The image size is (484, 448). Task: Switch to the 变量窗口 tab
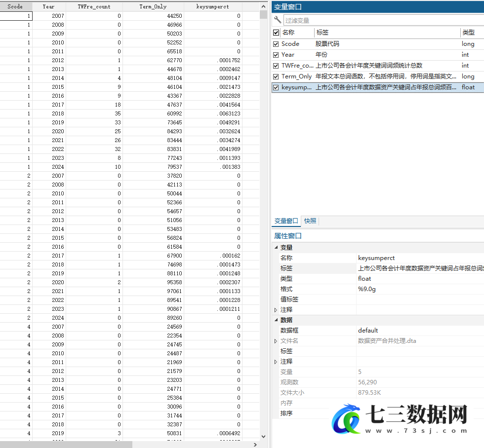(286, 221)
